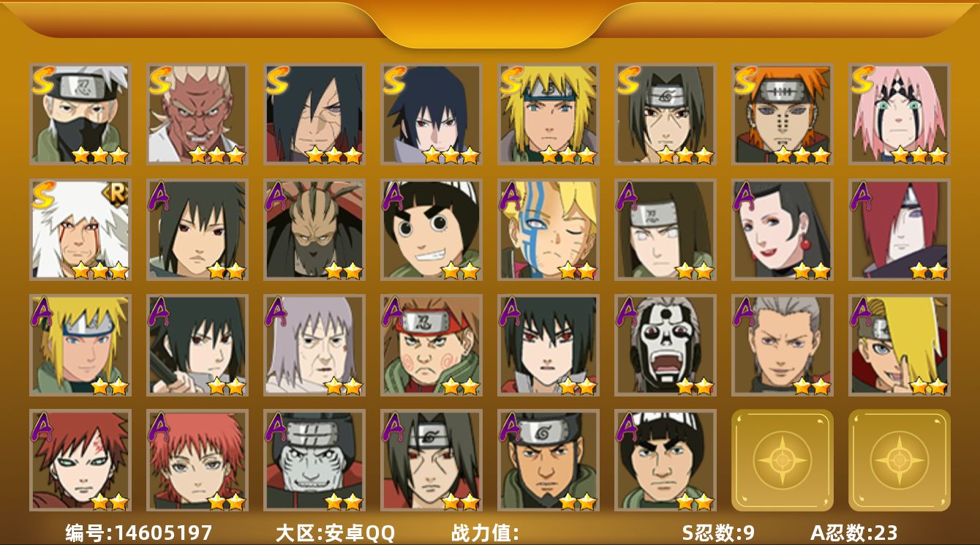This screenshot has width=980, height=545.
Task: Open the pink-haired S-rank ninja card
Action: 899,114
